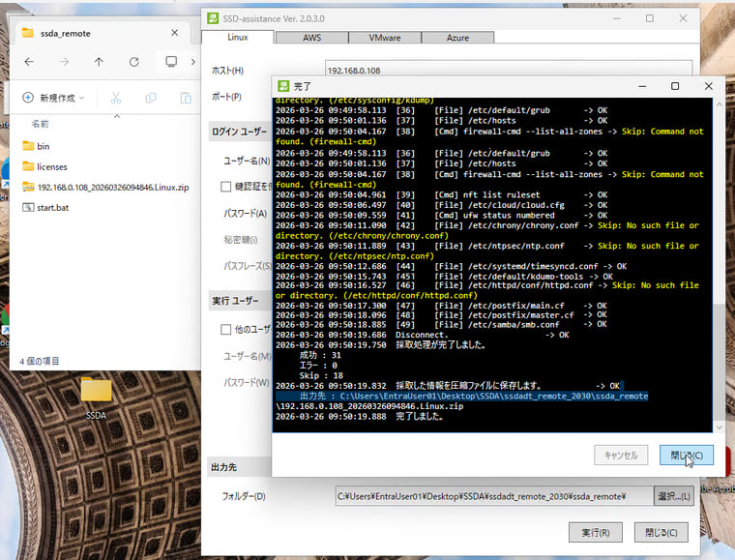
Task: Click the Disconnect log line
Action: pos(422,335)
